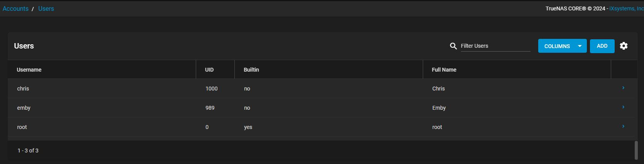The height and width of the screenshot is (164, 644).
Task: Click the COLUMNS button
Action: [557, 46]
